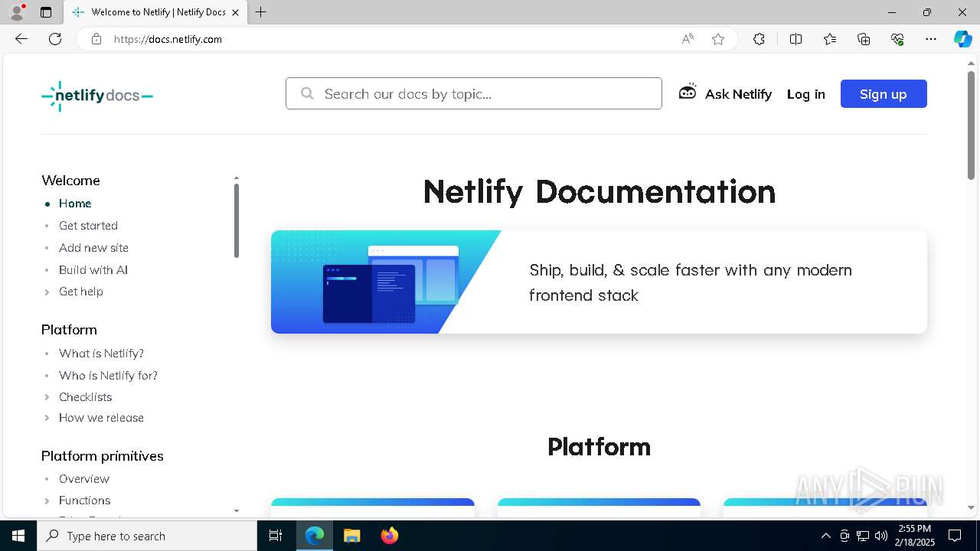
Task: Open Get started in the sidebar
Action: pos(88,226)
